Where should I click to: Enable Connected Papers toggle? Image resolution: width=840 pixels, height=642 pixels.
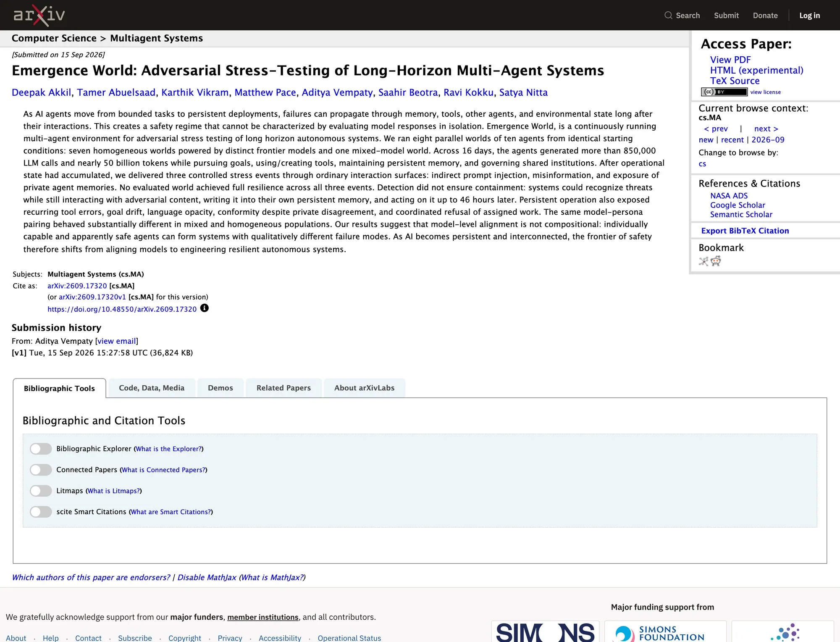point(41,470)
